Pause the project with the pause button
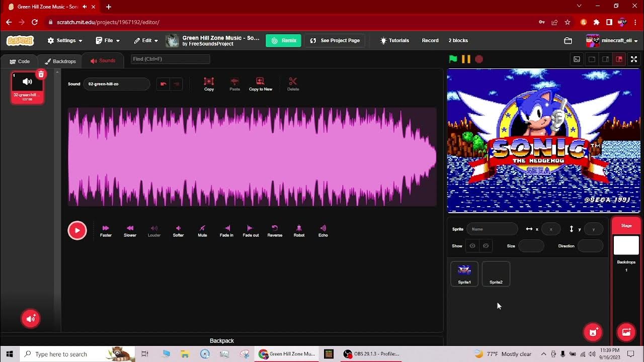Screen dimensions: 644x362 click(x=466, y=59)
